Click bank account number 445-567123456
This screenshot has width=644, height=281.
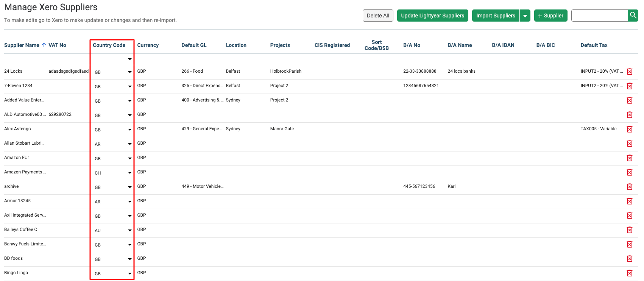(x=419, y=186)
